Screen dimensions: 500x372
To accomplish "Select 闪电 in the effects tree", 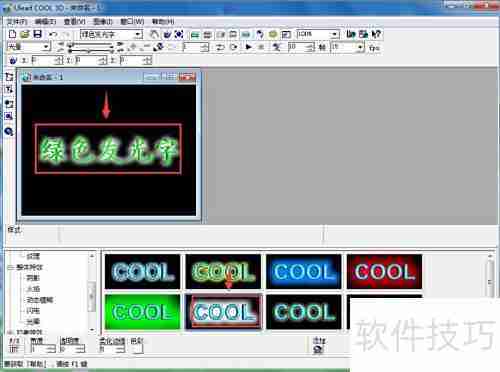I will click(x=33, y=311).
